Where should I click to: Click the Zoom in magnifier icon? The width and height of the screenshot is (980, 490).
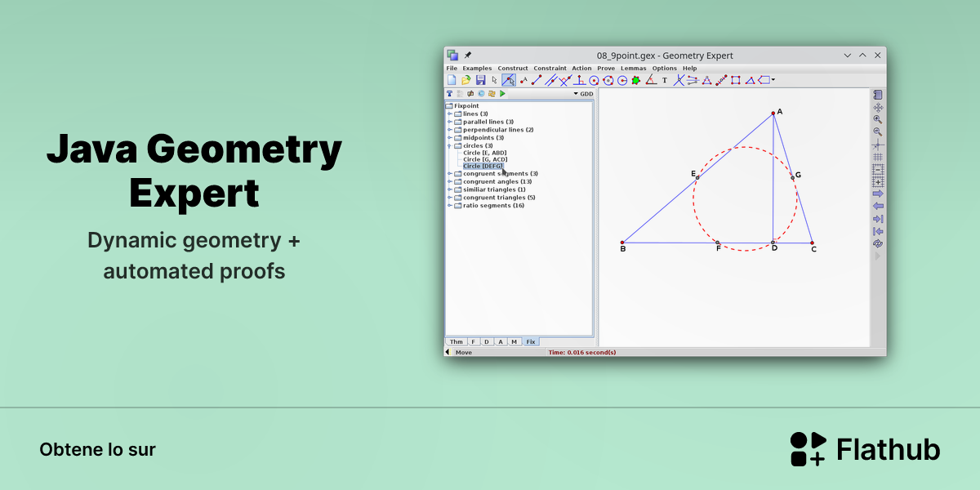pyautogui.click(x=878, y=119)
